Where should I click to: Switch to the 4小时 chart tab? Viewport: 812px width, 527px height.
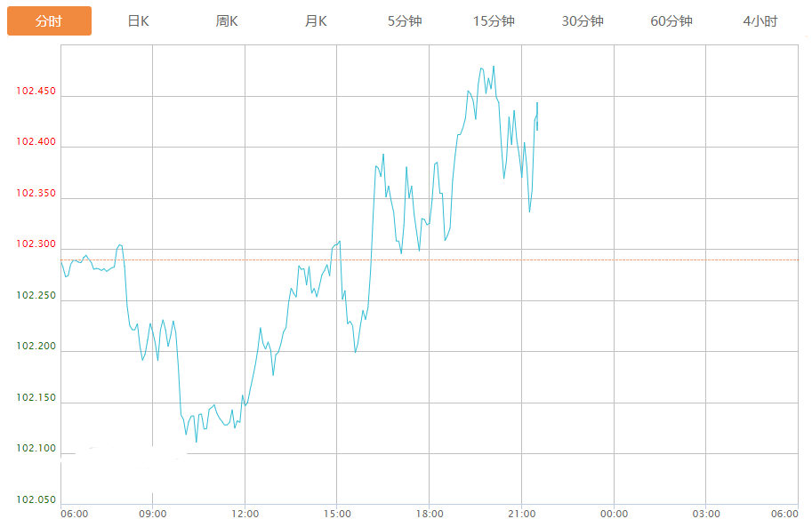point(760,21)
